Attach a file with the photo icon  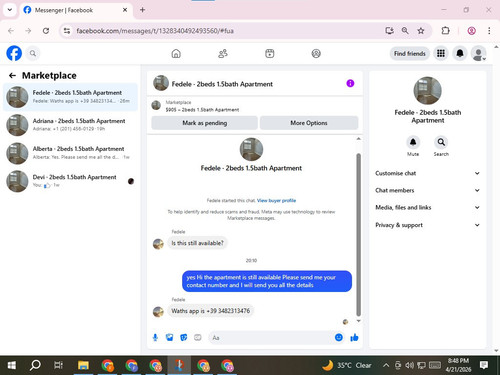click(x=169, y=338)
